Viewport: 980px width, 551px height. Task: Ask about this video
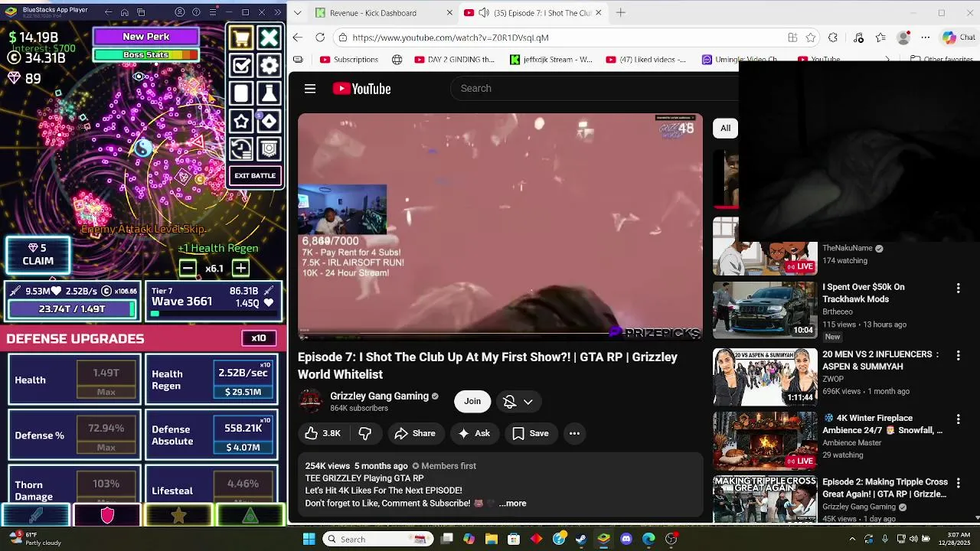(474, 433)
